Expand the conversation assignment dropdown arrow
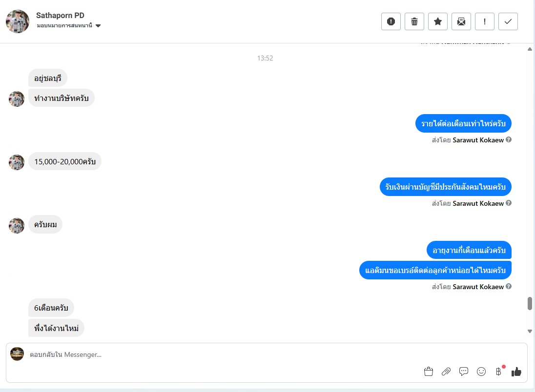535x392 pixels. pyautogui.click(x=98, y=25)
